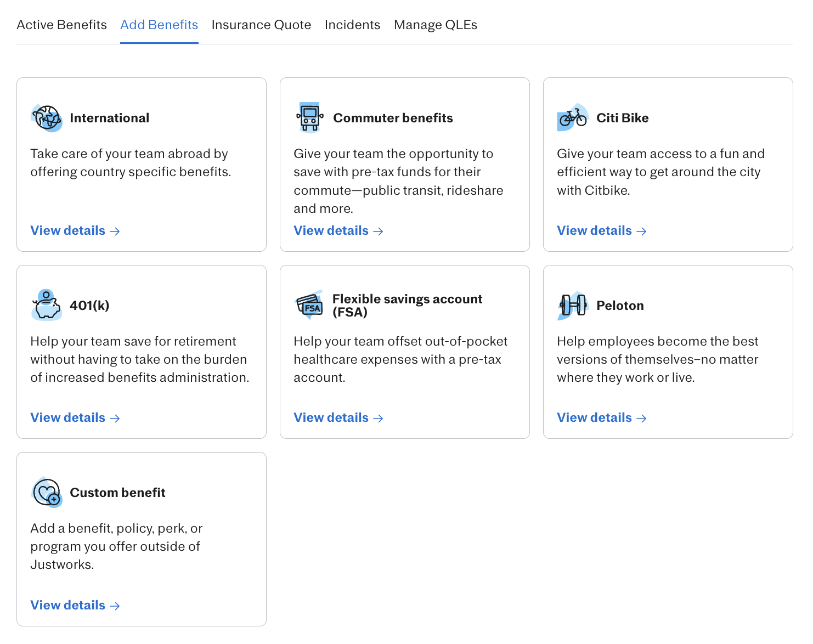
Task: Click the arrow next to Citi Bike's View details
Action: tap(641, 231)
